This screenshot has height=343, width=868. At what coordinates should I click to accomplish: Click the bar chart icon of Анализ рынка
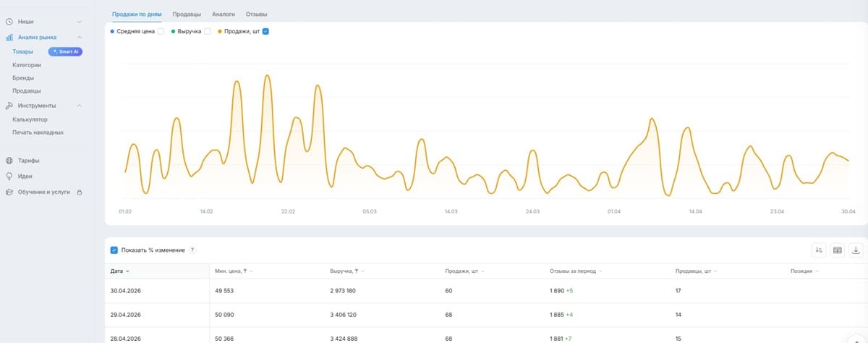[9, 37]
